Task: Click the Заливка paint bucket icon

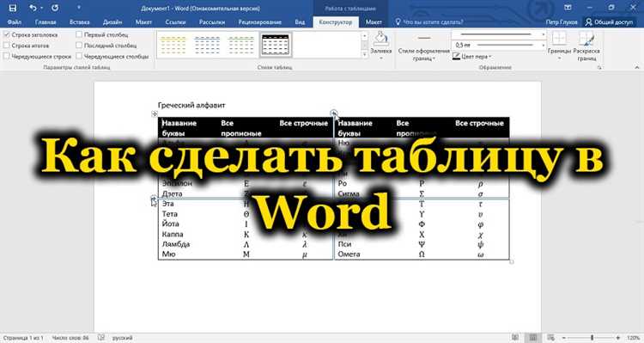Action: coord(380,39)
